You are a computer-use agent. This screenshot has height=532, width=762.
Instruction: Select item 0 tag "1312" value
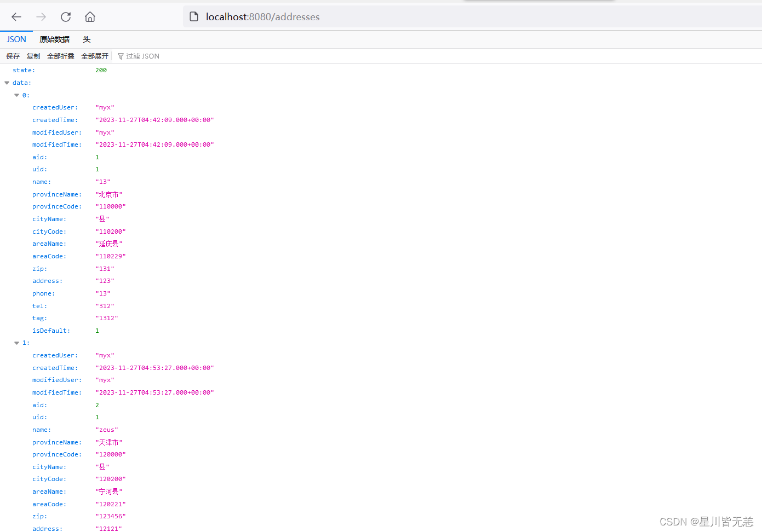pos(107,318)
